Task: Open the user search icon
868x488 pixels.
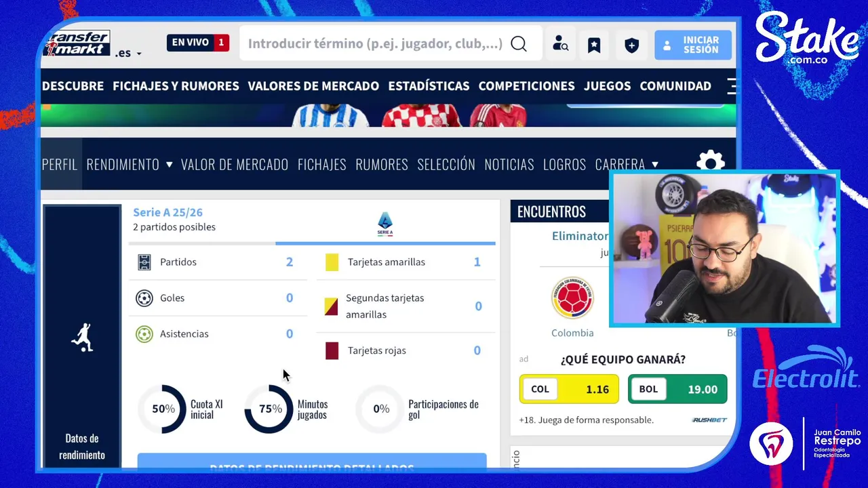Action: (560, 45)
